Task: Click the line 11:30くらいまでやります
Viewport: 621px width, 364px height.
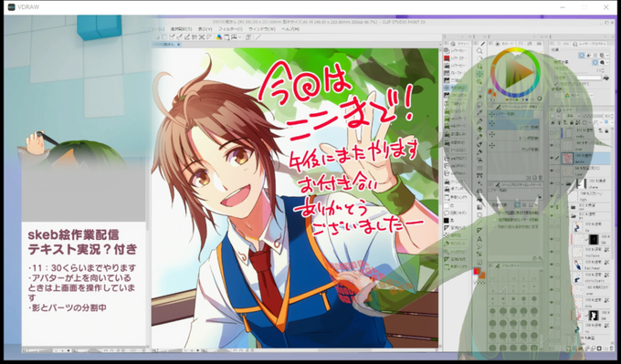Action: pos(82,267)
